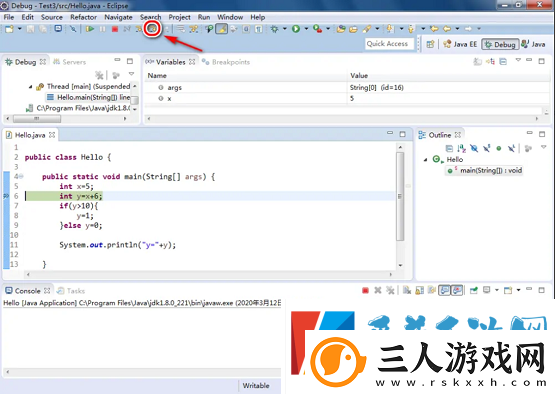
Task: Click the Step Over icon
Action: (152, 29)
